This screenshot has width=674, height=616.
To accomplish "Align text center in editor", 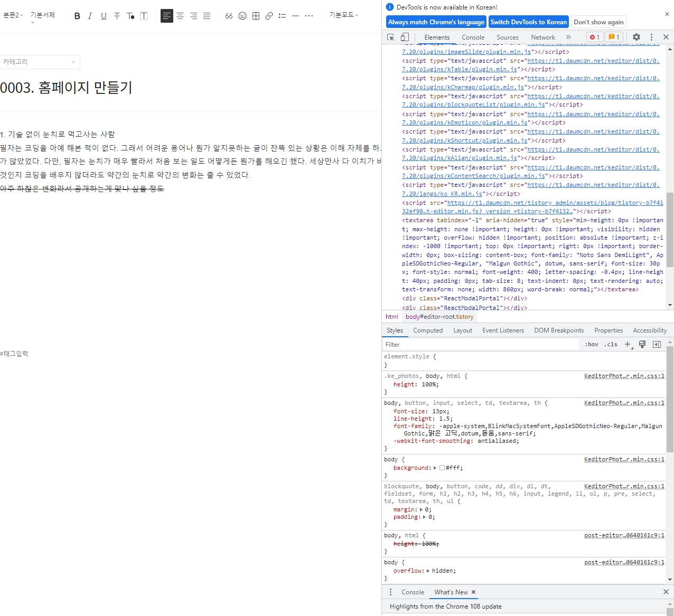I will click(x=180, y=16).
